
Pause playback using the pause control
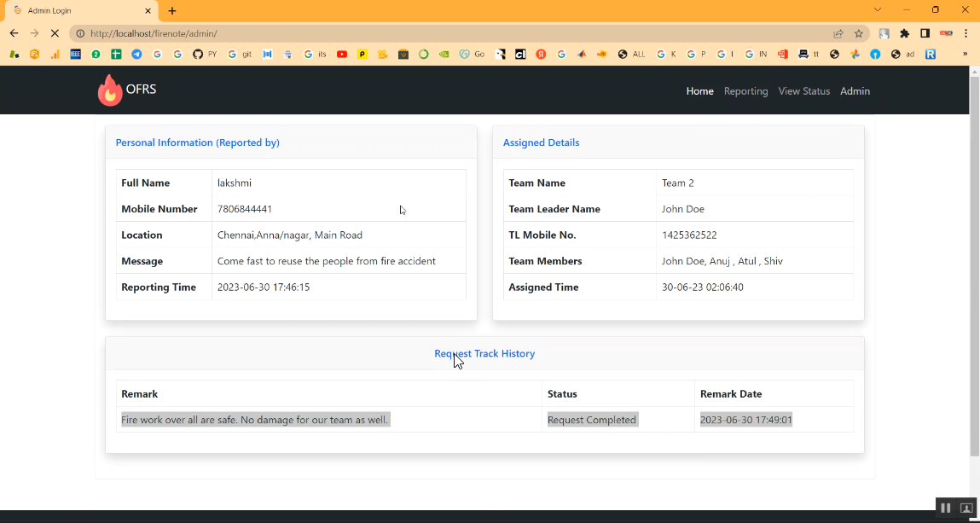946,508
